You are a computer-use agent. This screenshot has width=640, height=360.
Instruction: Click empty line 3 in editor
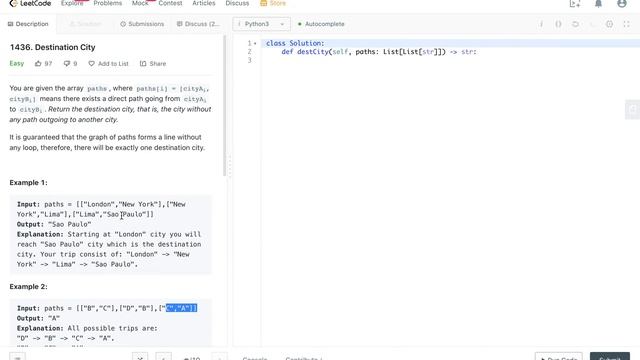click(449, 60)
